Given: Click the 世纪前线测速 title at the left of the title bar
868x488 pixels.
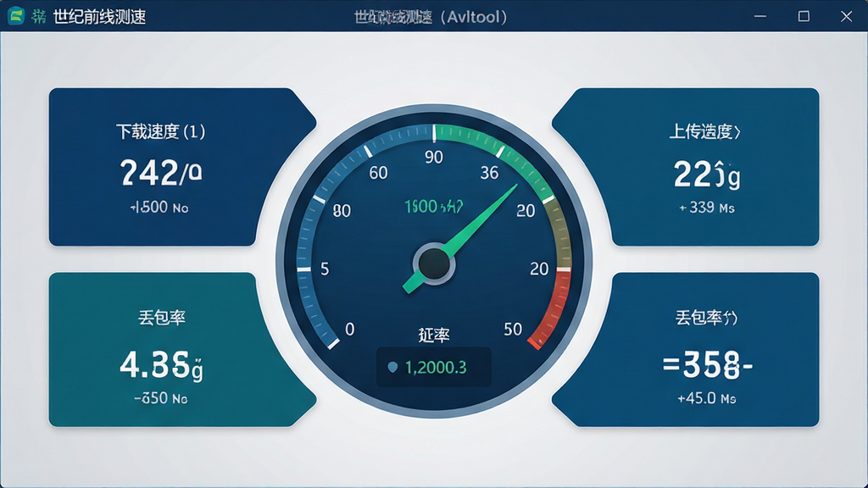Looking at the screenshot, I should tap(100, 17).
